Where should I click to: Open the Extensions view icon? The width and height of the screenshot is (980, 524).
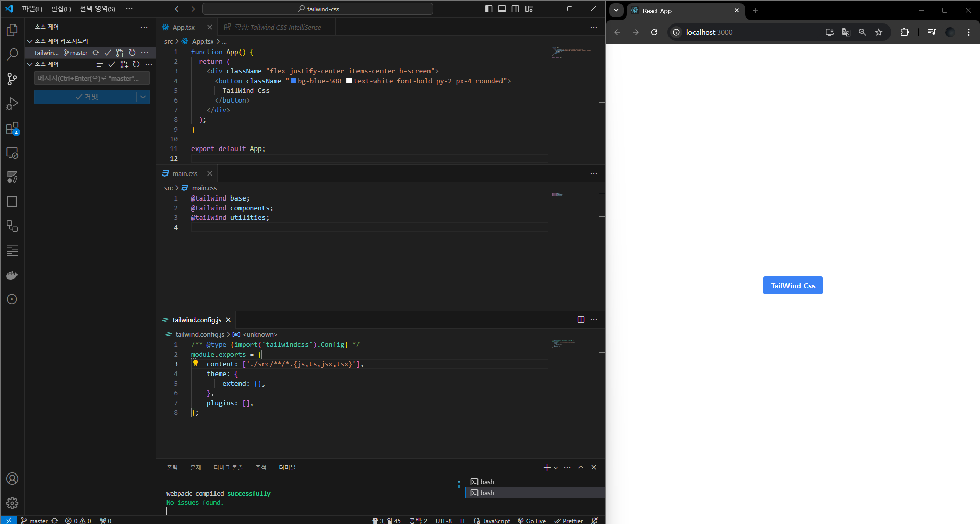[12, 128]
